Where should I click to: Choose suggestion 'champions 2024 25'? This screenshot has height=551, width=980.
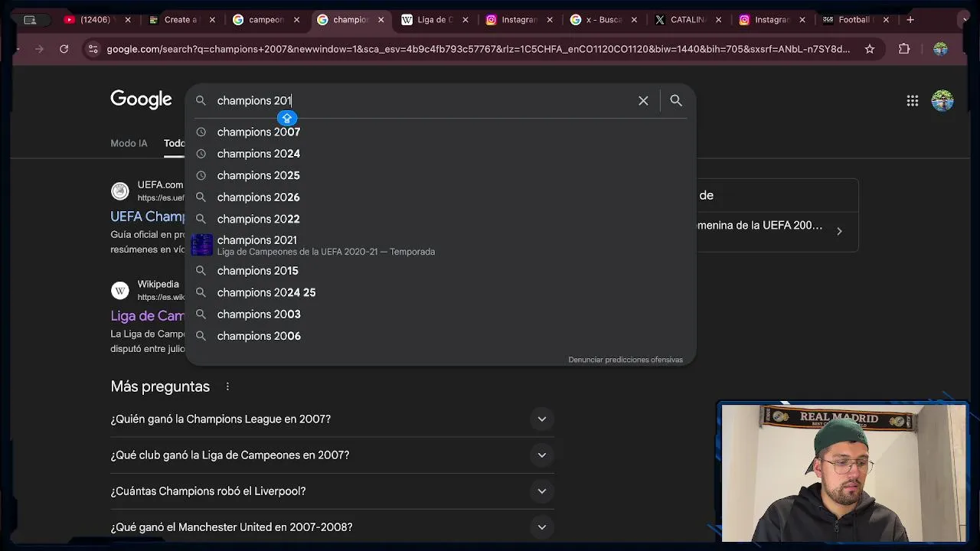click(x=440, y=292)
